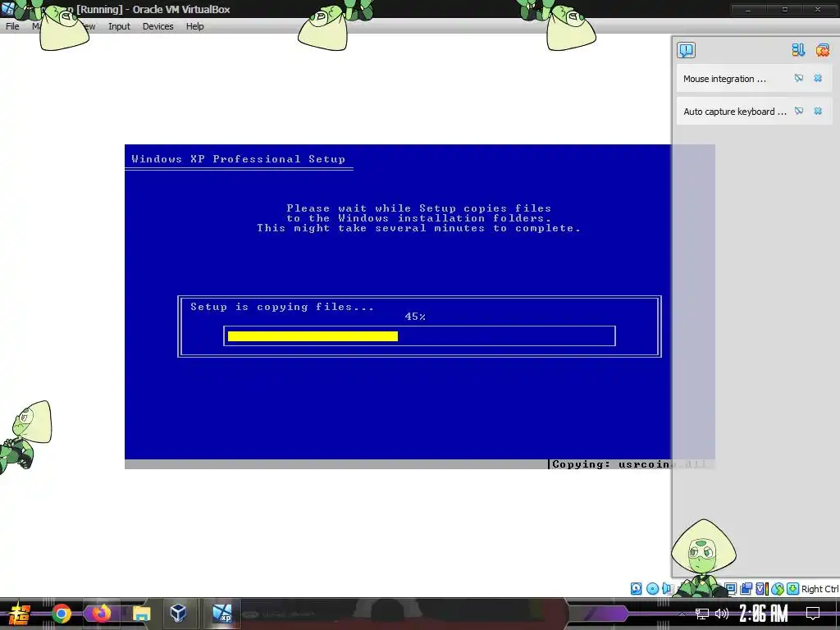Click the delete all notifications icon

(x=822, y=50)
